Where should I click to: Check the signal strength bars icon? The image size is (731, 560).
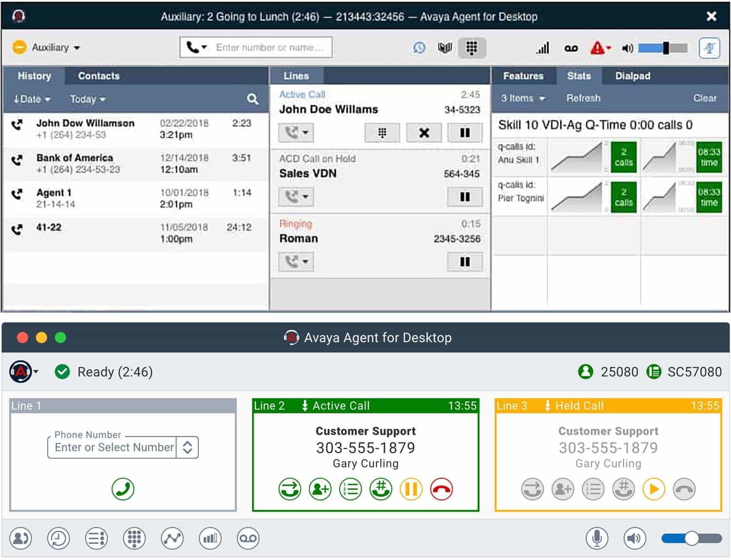coord(543,48)
